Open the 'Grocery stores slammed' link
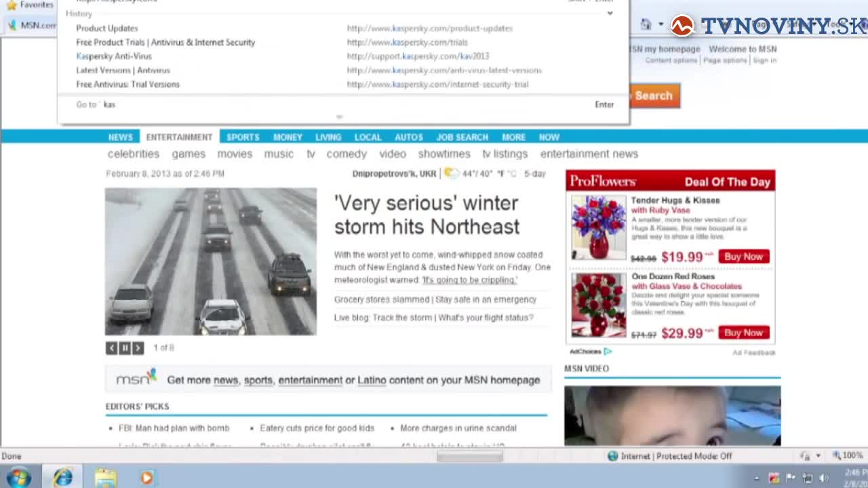This screenshot has width=868, height=488. coord(382,300)
